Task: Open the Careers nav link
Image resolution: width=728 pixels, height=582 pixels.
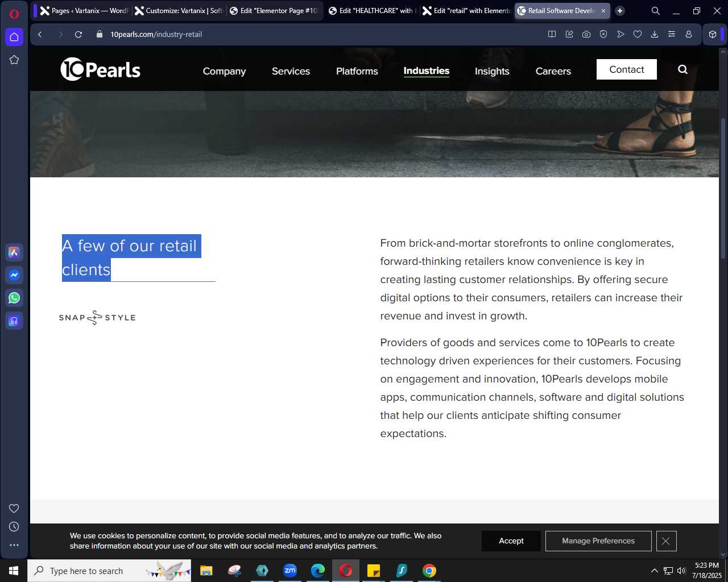Action: (553, 71)
